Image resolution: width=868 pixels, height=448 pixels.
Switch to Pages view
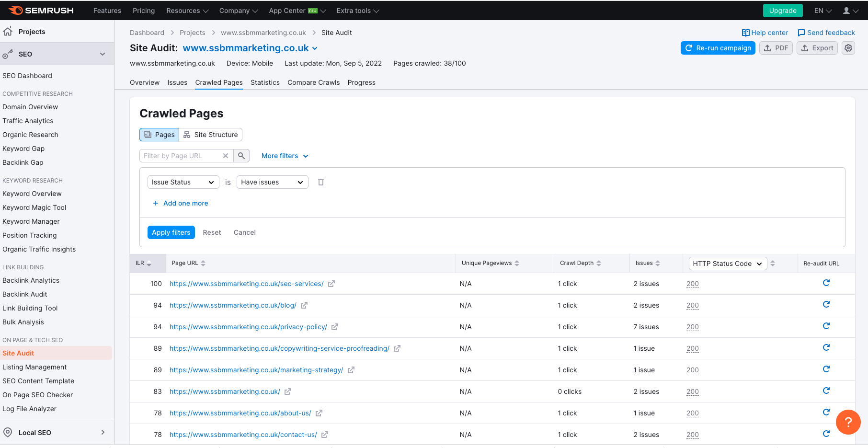(160, 135)
